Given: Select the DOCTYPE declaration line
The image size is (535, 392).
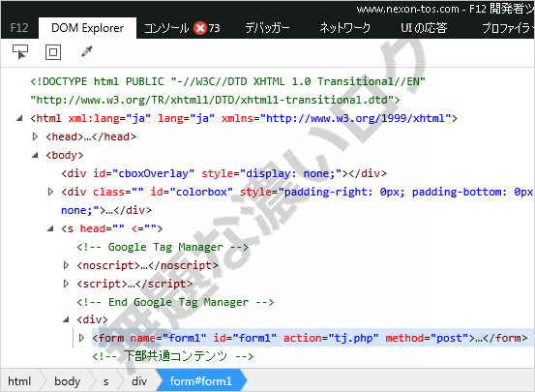Looking at the screenshot, I should [228, 91].
